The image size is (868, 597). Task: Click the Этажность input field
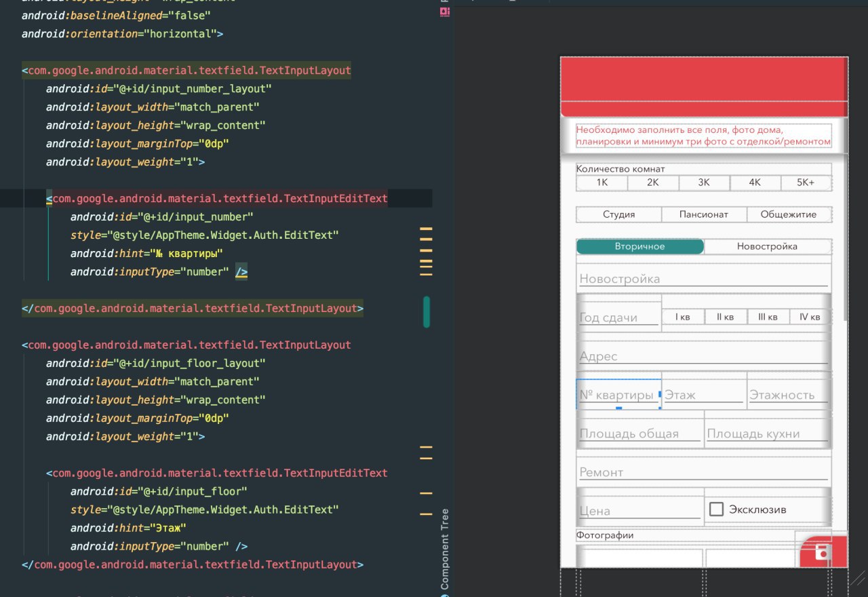coord(789,394)
